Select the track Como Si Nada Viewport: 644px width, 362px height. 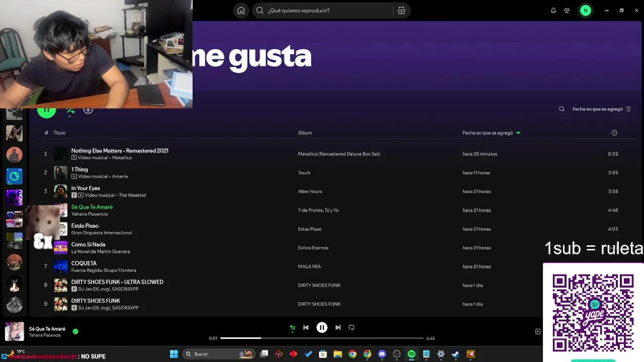(88, 244)
